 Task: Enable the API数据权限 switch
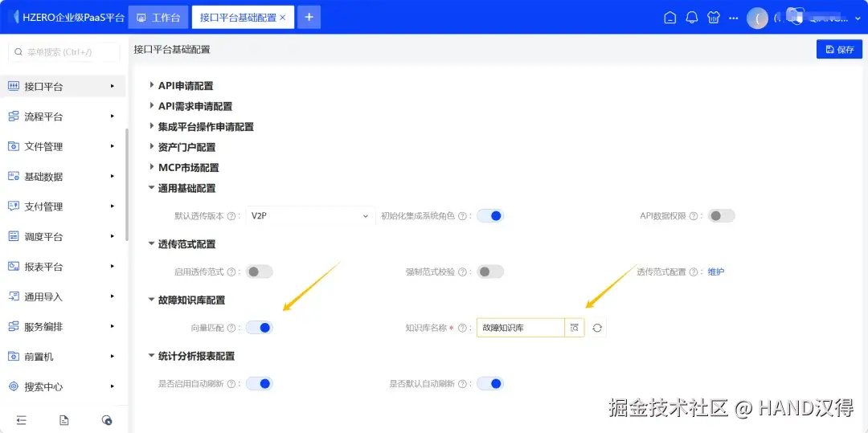[721, 216]
